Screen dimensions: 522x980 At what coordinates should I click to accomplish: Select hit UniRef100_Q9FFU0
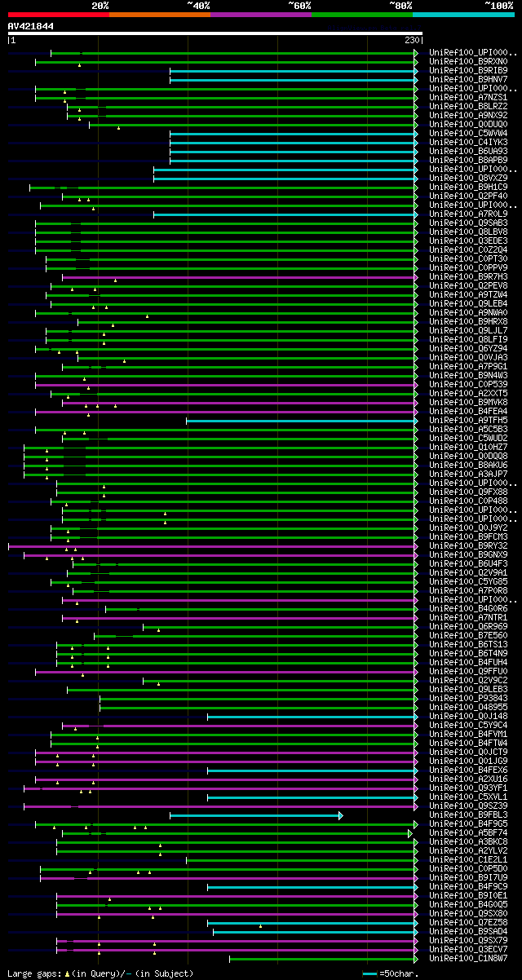pos(469,671)
